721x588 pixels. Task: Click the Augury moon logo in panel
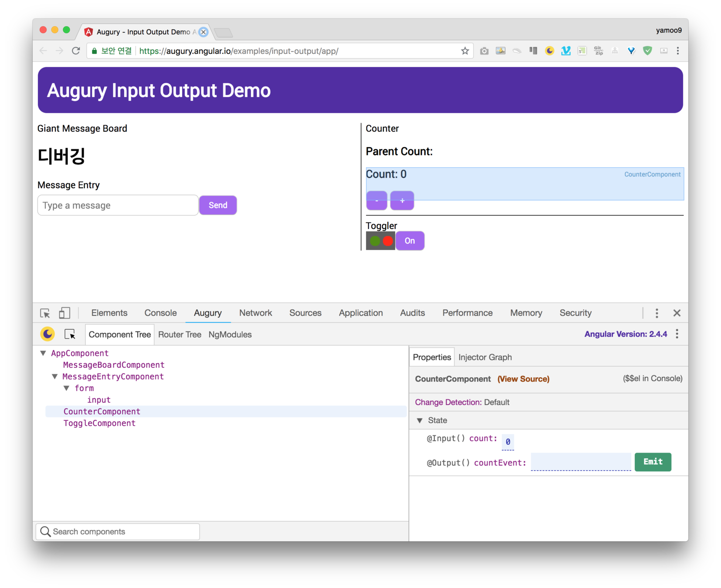(x=47, y=334)
